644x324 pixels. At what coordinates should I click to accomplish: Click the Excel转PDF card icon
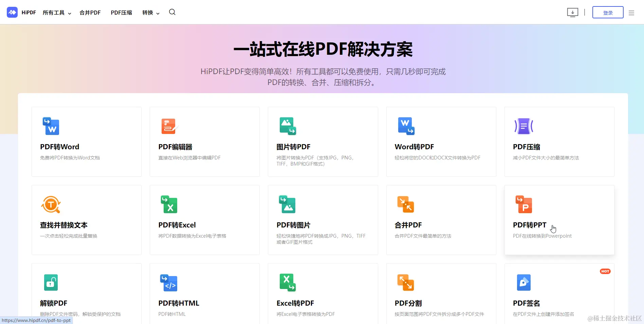pos(288,283)
